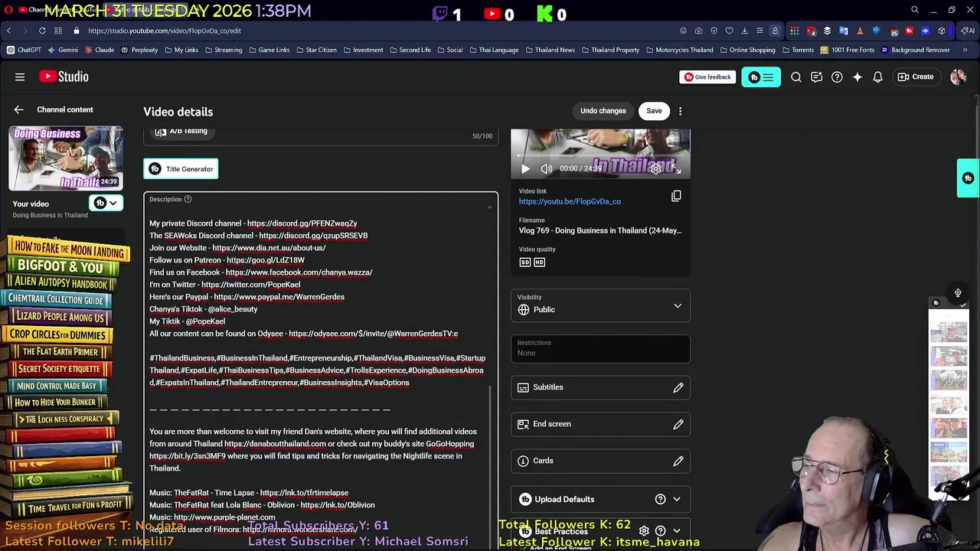
Task: Click the browser heart favorites icon
Action: [x=729, y=31]
